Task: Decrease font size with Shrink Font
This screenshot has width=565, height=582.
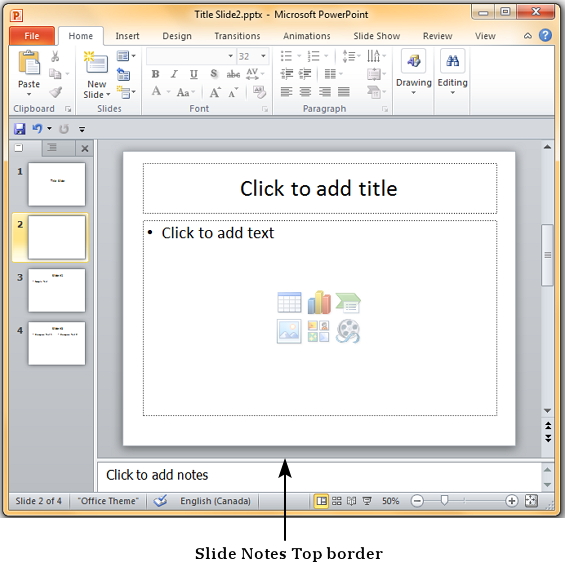Action: 233,92
